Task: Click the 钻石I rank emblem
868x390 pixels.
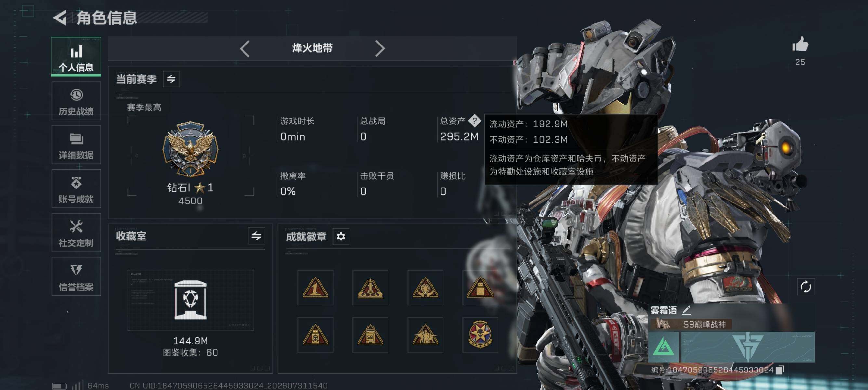Action: click(x=191, y=149)
